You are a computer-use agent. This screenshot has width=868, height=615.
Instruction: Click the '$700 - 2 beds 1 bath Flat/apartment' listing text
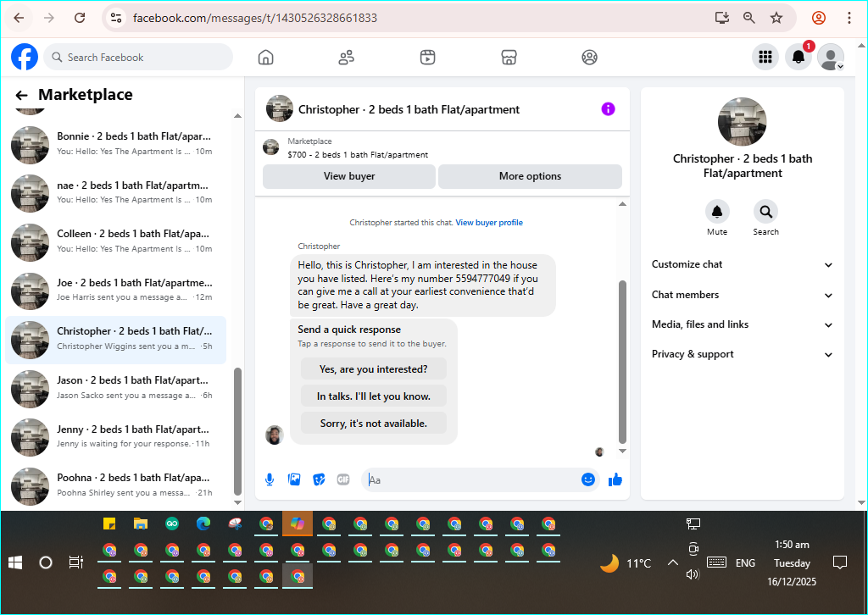[358, 155]
